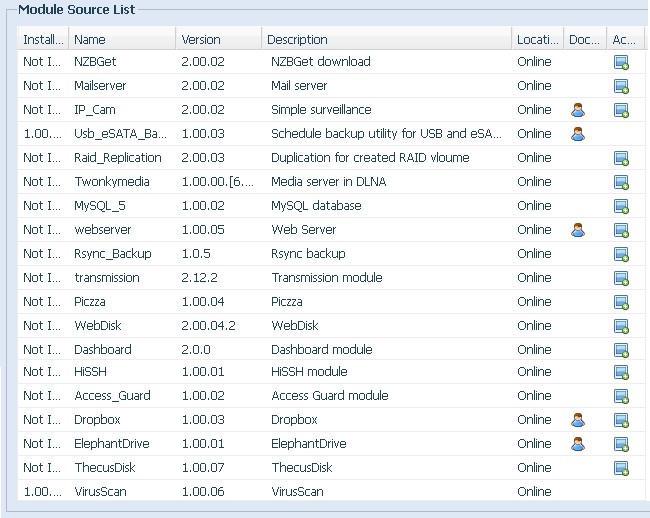The height and width of the screenshot is (518, 650).
Task: Click 'HiSSH module' description cell
Action: tap(309, 372)
